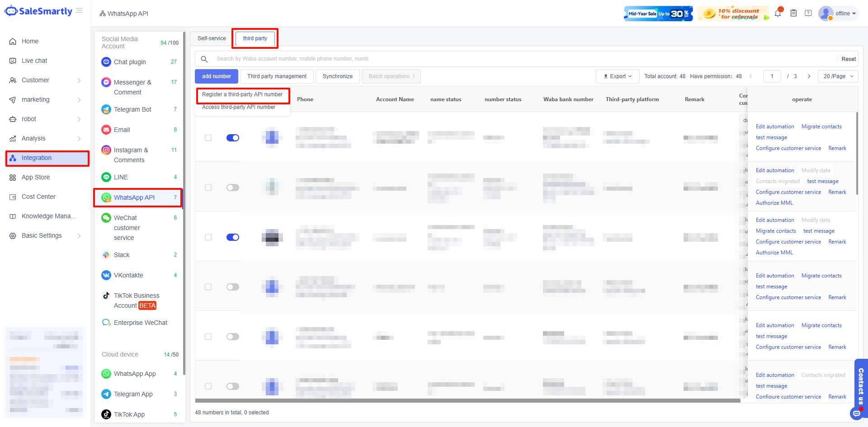Open the Slack channel icon
The height and width of the screenshot is (427, 868).
[106, 255]
